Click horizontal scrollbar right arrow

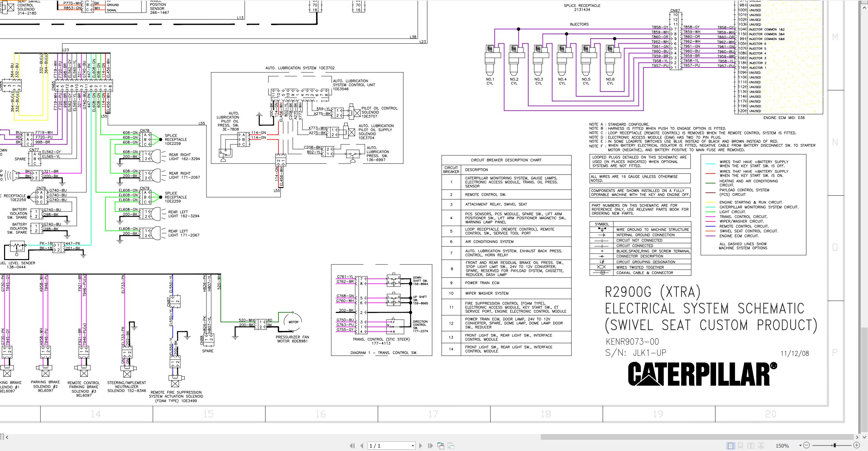857,437
